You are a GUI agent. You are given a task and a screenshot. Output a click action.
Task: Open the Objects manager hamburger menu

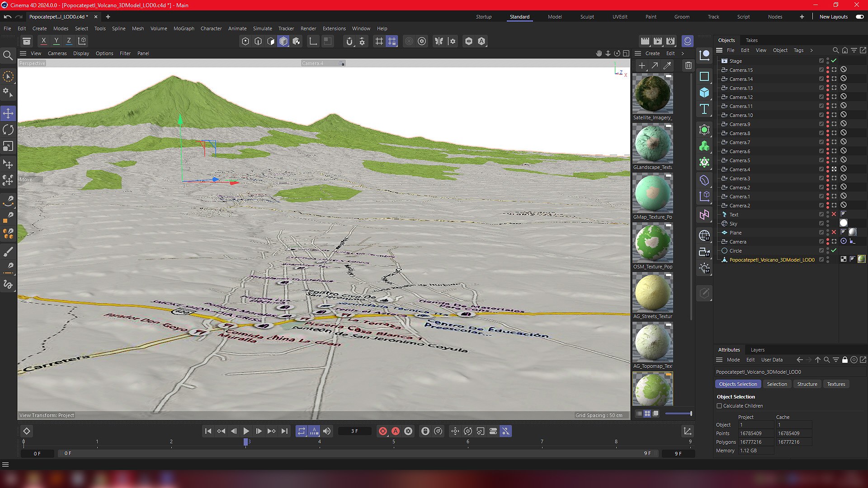[719, 50]
